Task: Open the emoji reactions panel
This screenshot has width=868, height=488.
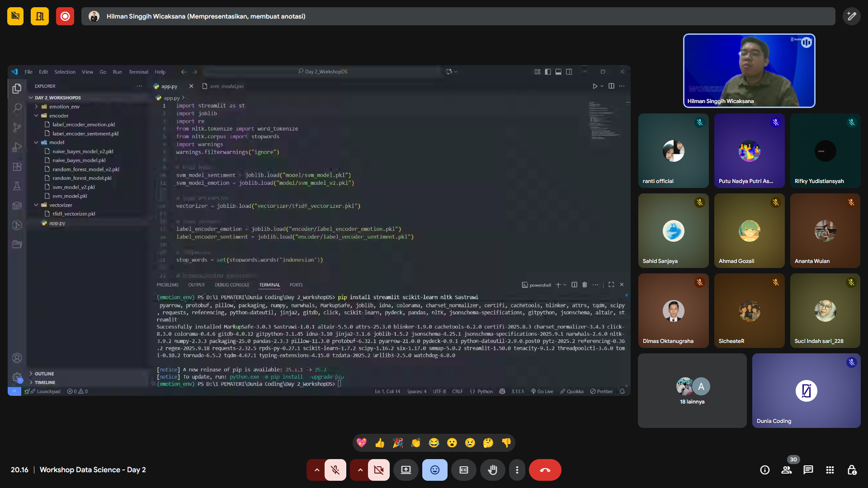Action: (434, 470)
